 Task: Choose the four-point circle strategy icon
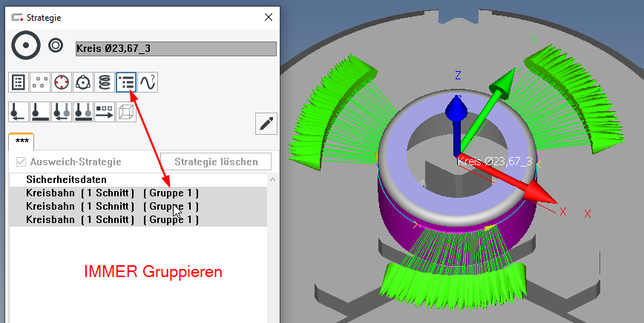(62, 82)
